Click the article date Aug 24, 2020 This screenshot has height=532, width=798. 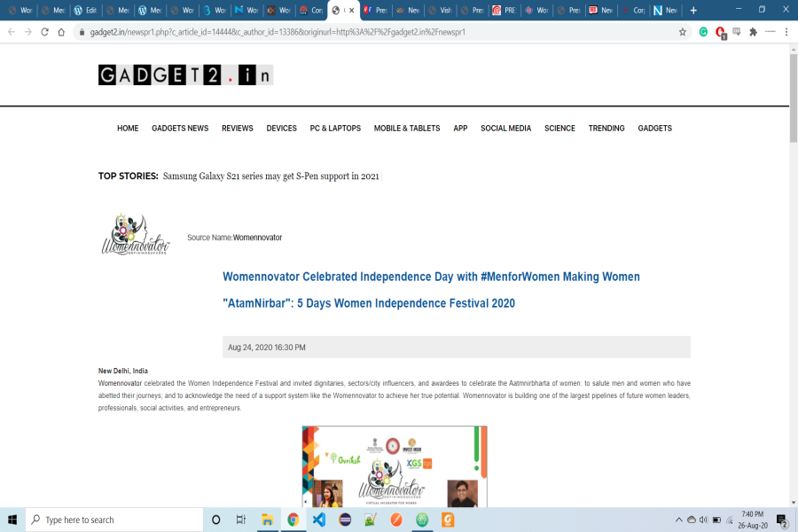(267, 348)
